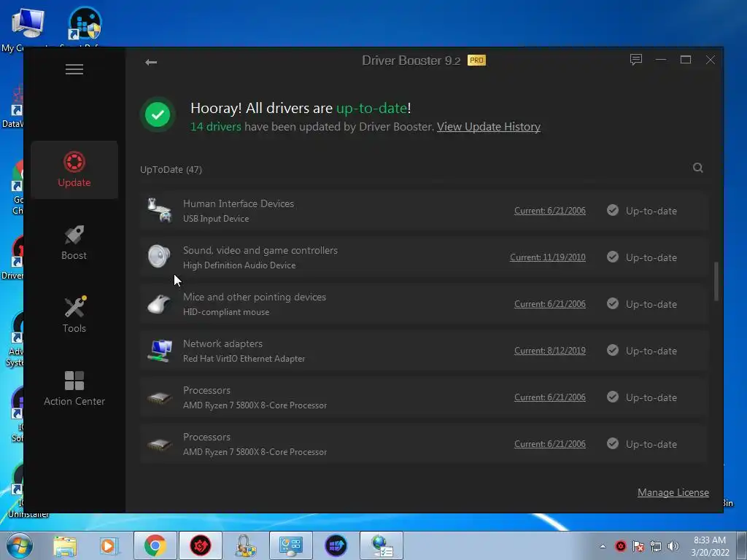The image size is (747, 560).
Task: Click the PRO badge
Action: [476, 61]
